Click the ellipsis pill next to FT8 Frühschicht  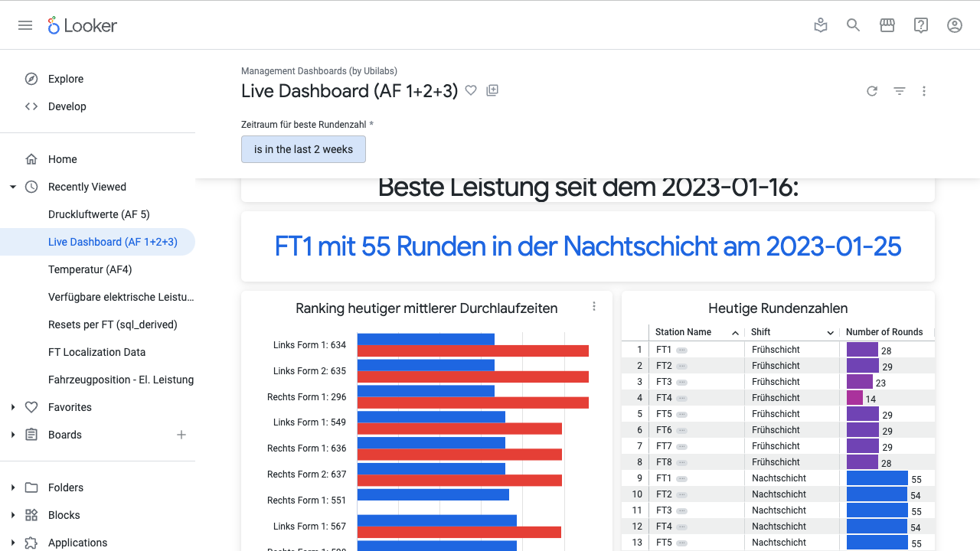[681, 462]
